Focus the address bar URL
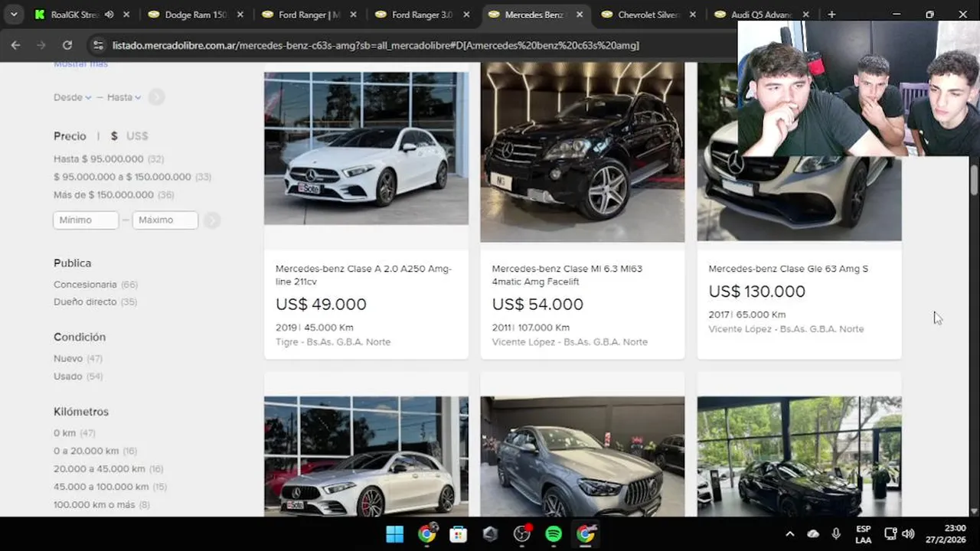Screen dimensions: 980x551 [x=375, y=45]
